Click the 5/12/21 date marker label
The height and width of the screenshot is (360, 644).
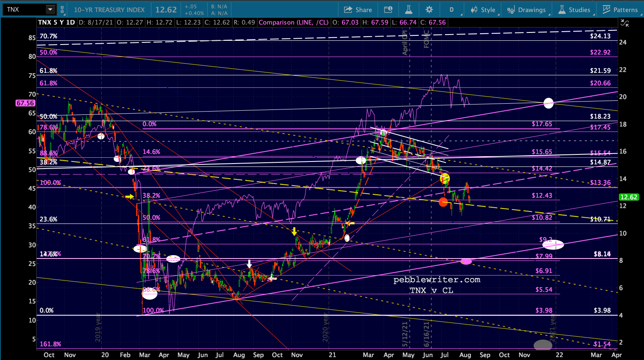click(405, 334)
